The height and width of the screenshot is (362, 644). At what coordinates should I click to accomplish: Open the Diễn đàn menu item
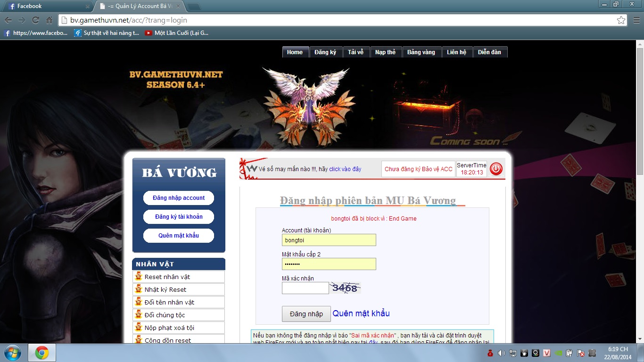(490, 52)
